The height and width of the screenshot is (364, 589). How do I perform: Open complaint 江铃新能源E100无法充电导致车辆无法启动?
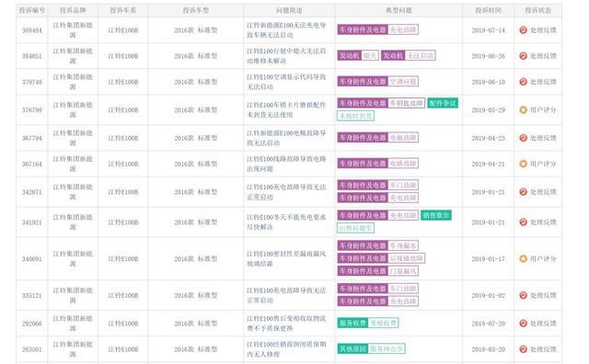(x=286, y=30)
